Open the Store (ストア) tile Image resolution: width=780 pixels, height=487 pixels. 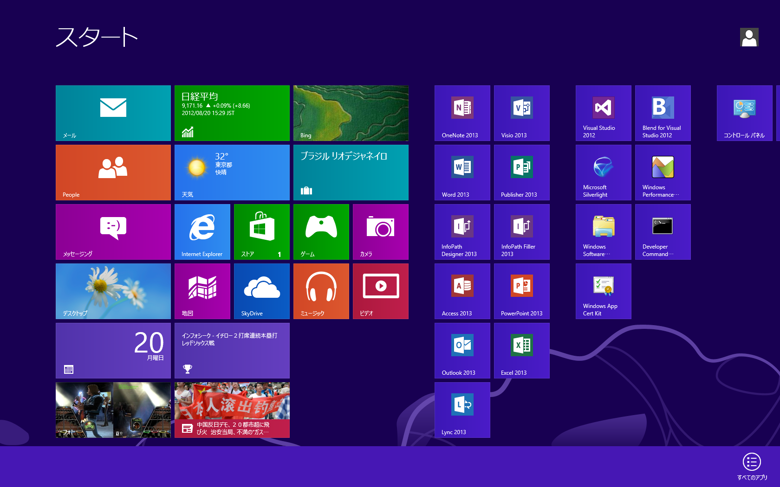(262, 232)
